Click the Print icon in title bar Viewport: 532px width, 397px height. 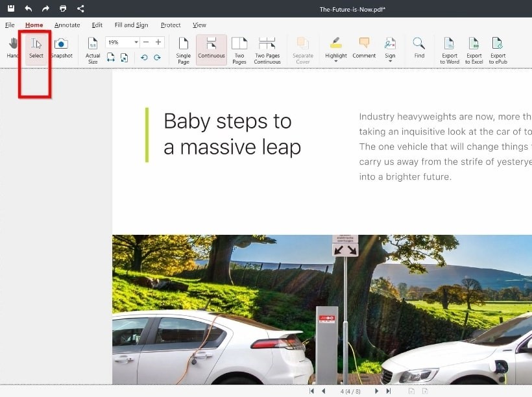(x=63, y=8)
